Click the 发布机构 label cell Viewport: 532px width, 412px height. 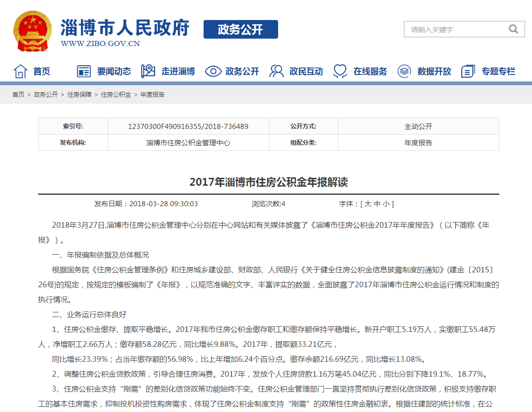pyautogui.click(x=73, y=143)
